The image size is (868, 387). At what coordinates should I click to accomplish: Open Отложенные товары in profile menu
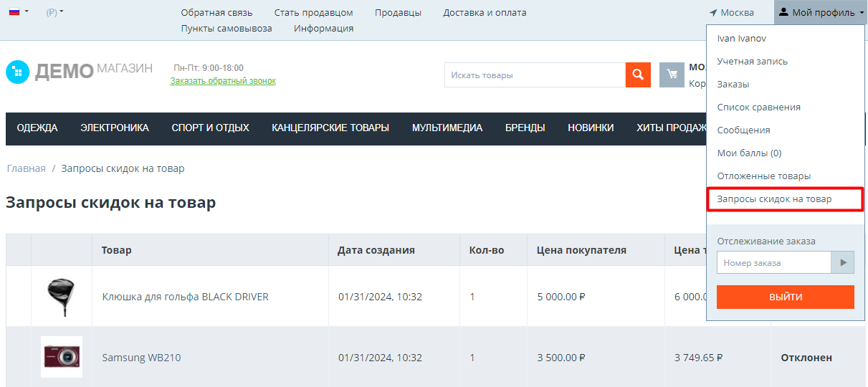pyautogui.click(x=763, y=176)
